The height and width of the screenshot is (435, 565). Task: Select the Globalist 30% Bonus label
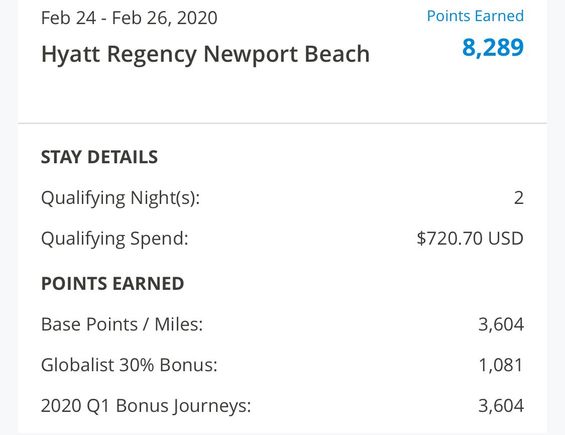129,365
